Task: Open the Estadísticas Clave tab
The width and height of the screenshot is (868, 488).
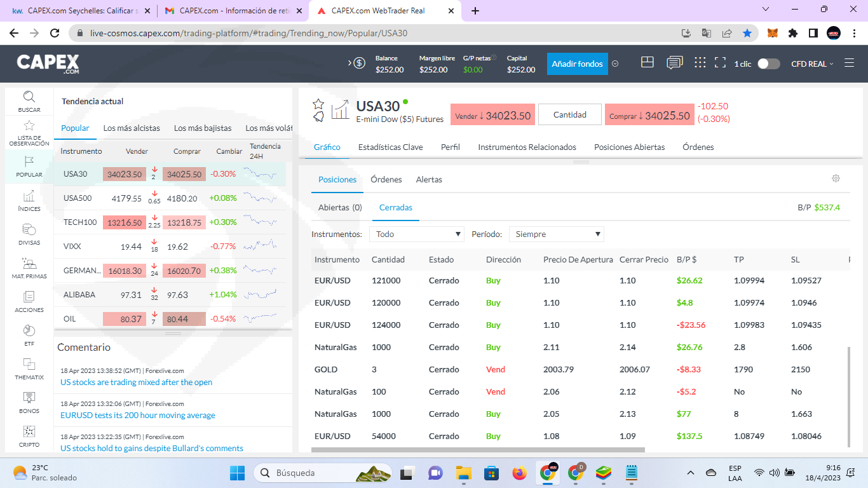Action: [x=390, y=147]
